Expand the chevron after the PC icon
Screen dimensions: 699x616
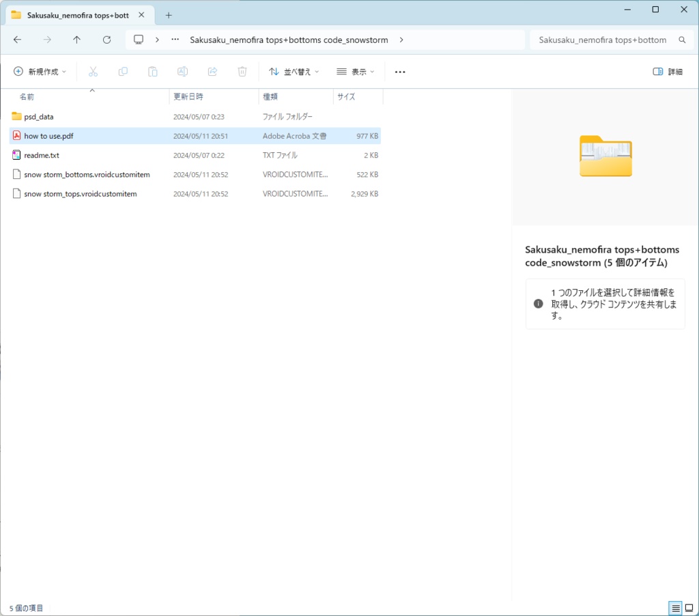click(157, 40)
